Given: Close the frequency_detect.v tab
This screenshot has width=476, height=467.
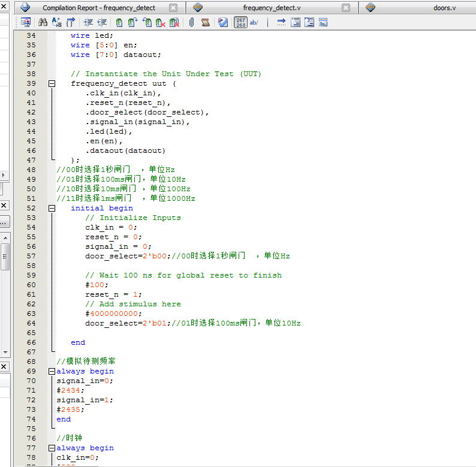Looking at the screenshot, I should [x=346, y=8].
